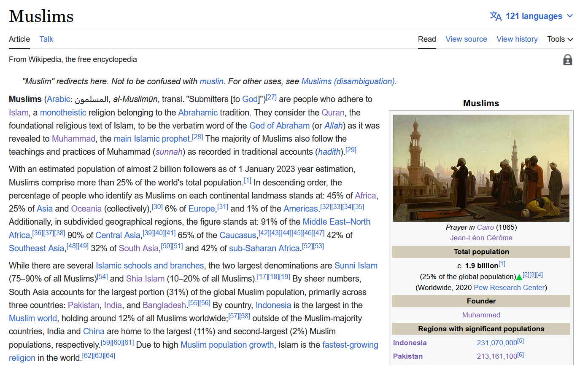Open Muslims (disambiguation) link
The height and width of the screenshot is (365, 588).
[348, 81]
